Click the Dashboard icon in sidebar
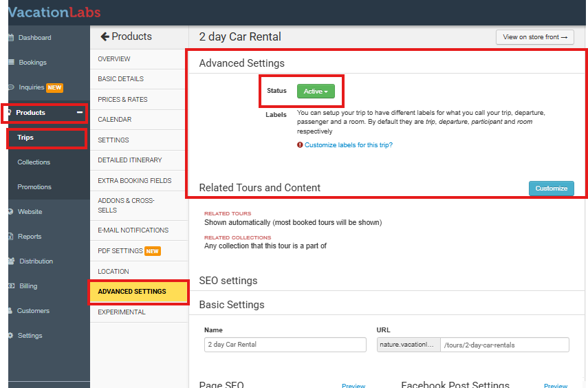Viewport: 588px width, 388px height. click(x=10, y=38)
